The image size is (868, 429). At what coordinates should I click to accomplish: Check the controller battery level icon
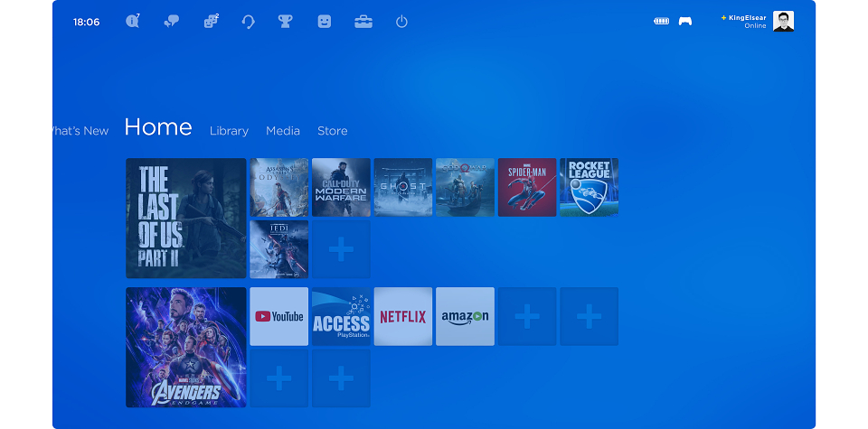[x=662, y=22]
